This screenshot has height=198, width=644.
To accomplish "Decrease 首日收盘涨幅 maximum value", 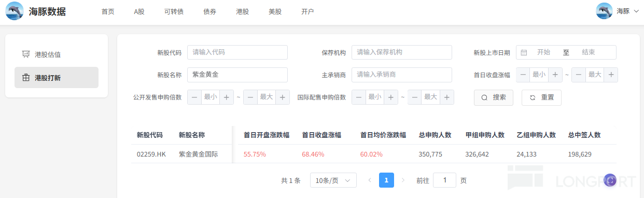I will tap(579, 75).
